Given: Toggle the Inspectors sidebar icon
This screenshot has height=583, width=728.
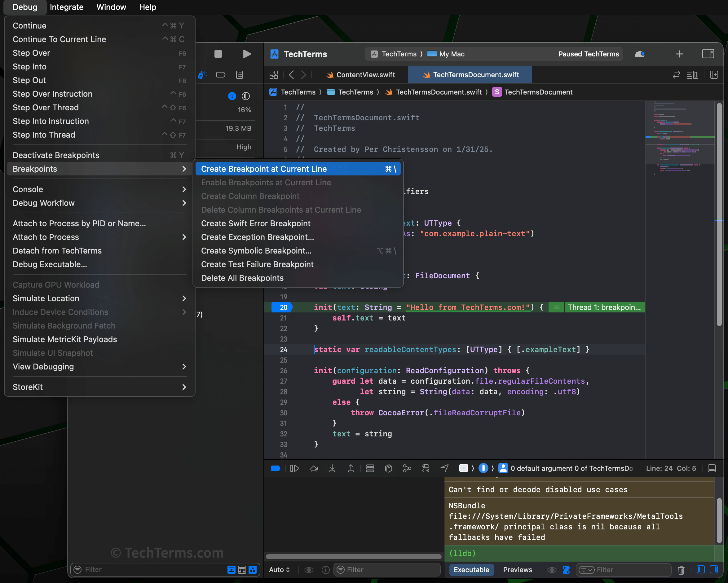Looking at the screenshot, I should pyautogui.click(x=708, y=54).
